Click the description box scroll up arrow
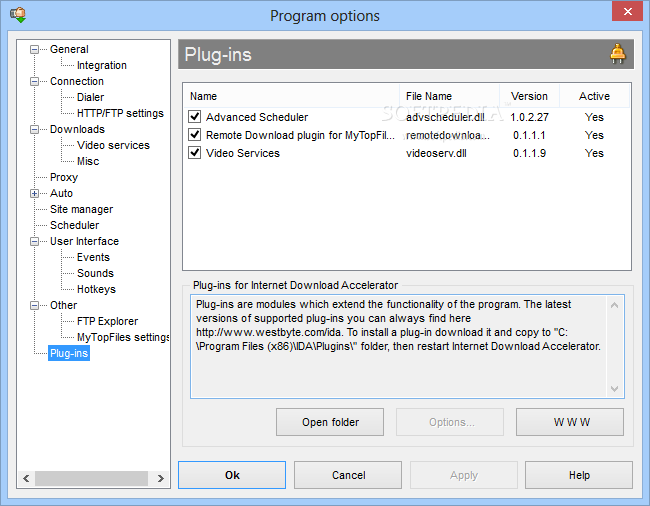The width and height of the screenshot is (650, 506). [x=614, y=305]
